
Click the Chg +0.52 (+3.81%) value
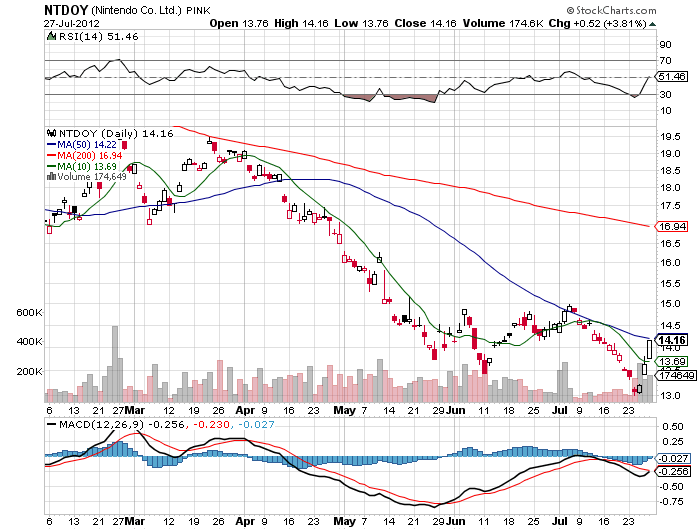pyautogui.click(x=597, y=23)
